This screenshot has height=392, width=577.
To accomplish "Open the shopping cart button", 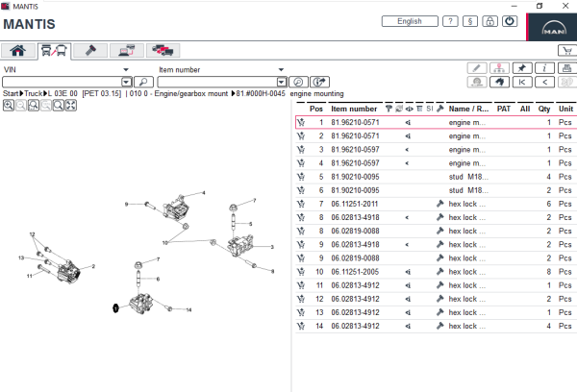I will (x=567, y=50).
